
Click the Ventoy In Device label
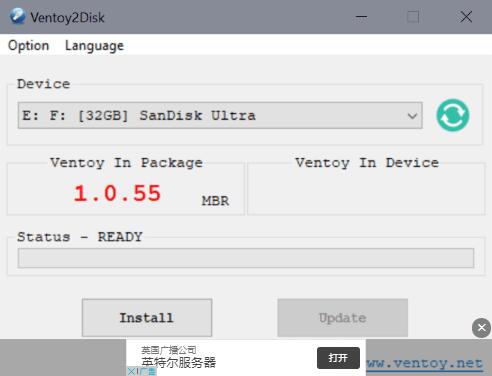pos(367,163)
